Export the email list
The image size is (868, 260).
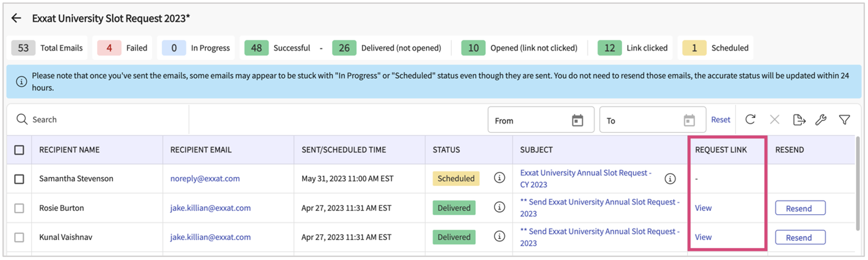[799, 120]
